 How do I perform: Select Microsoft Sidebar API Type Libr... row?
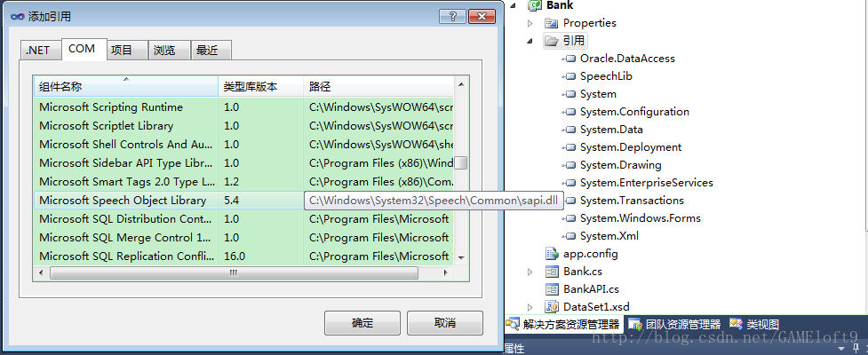coord(243,163)
